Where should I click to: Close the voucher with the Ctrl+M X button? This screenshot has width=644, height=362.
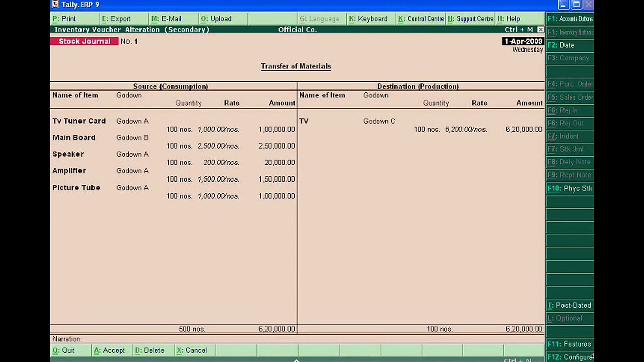click(540, 30)
